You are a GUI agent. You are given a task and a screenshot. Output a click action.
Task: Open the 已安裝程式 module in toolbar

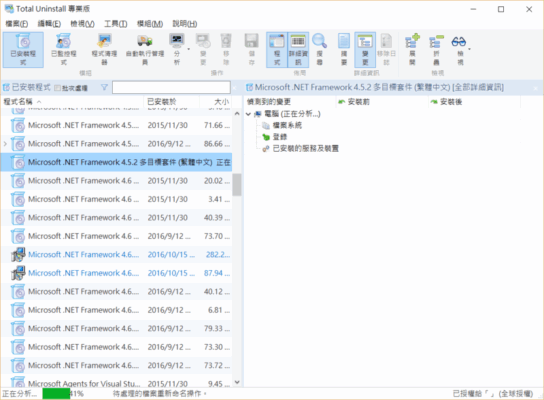tap(23, 50)
